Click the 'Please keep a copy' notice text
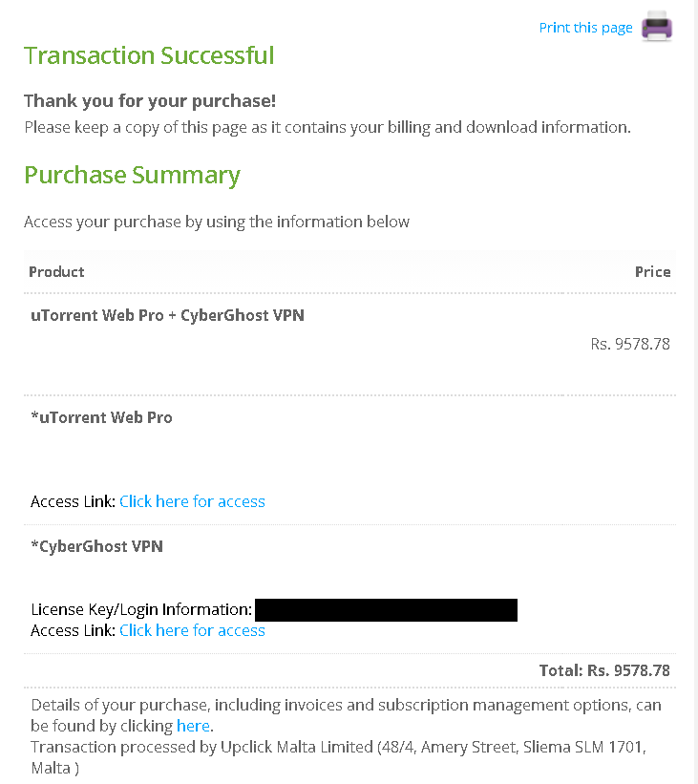Screen dimensions: 698x784 (x=328, y=128)
